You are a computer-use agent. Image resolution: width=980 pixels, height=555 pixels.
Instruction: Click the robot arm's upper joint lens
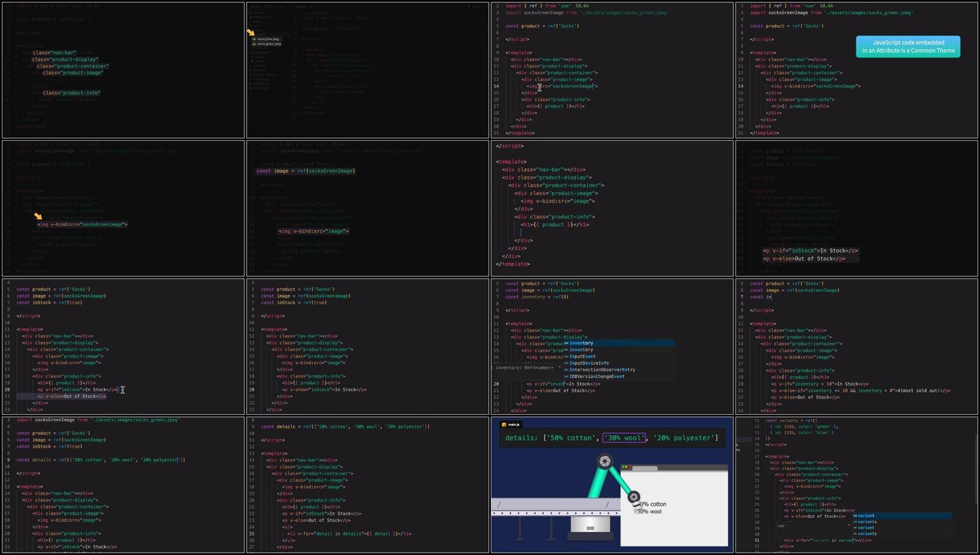[x=605, y=461]
